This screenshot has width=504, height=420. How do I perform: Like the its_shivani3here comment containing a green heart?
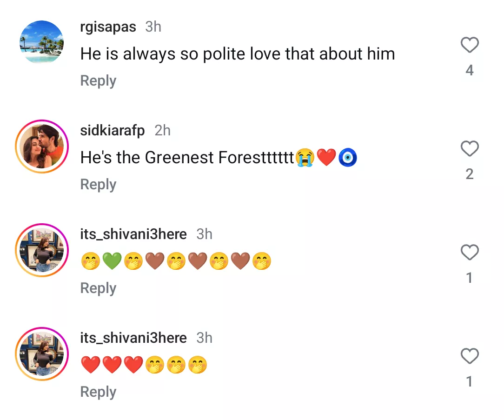coord(470,253)
